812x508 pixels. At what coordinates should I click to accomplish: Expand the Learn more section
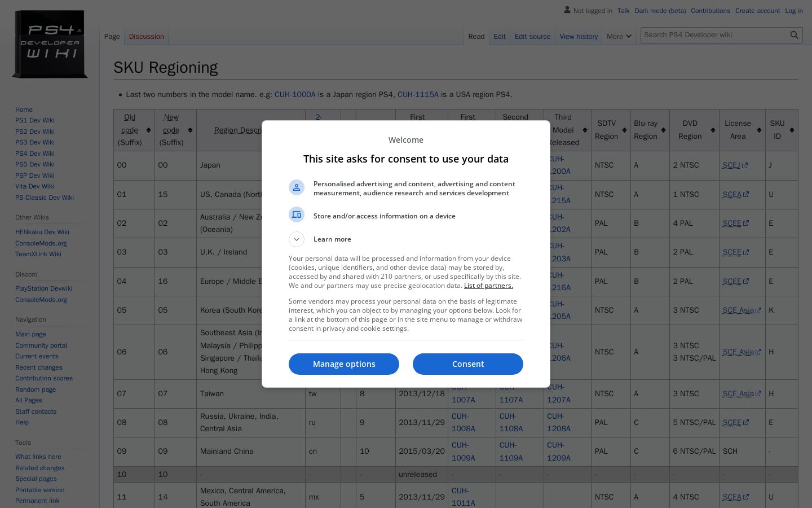(x=297, y=239)
